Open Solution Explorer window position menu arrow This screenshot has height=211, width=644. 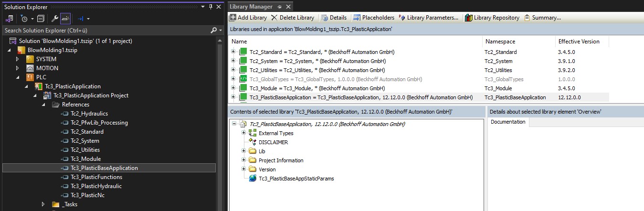pos(202,7)
